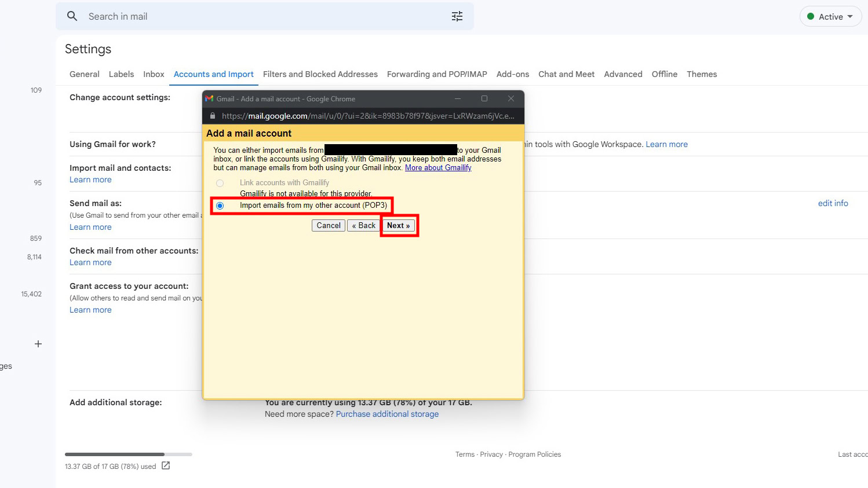
Task: Go back using the Back button
Action: (x=363, y=225)
